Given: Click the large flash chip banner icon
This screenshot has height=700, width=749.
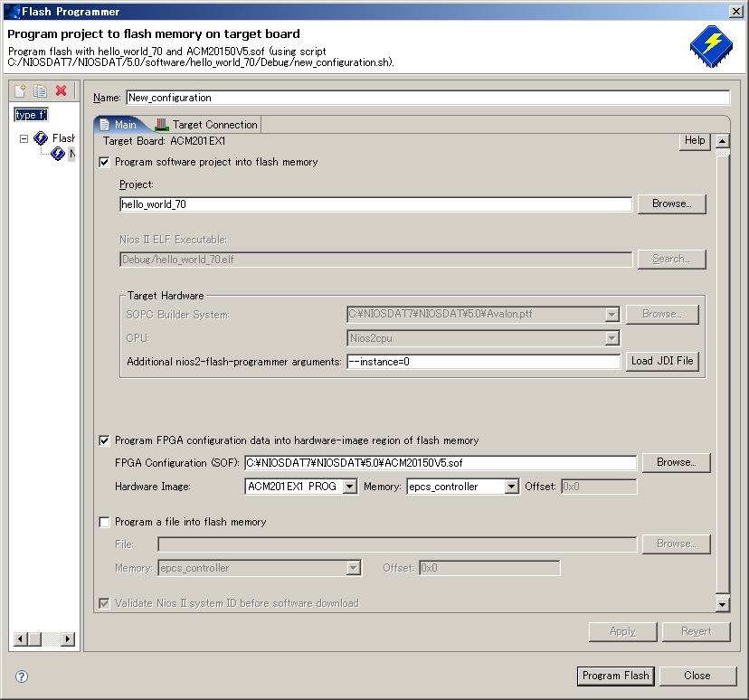Looking at the screenshot, I should [x=711, y=44].
